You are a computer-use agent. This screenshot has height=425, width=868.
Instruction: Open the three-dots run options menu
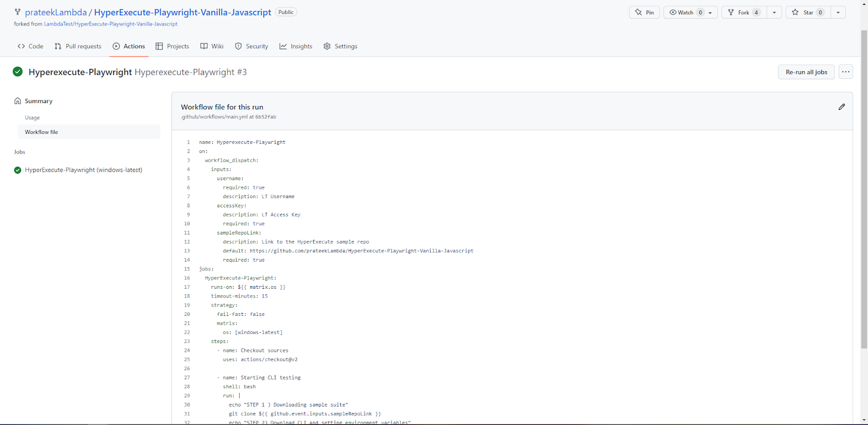click(x=845, y=72)
